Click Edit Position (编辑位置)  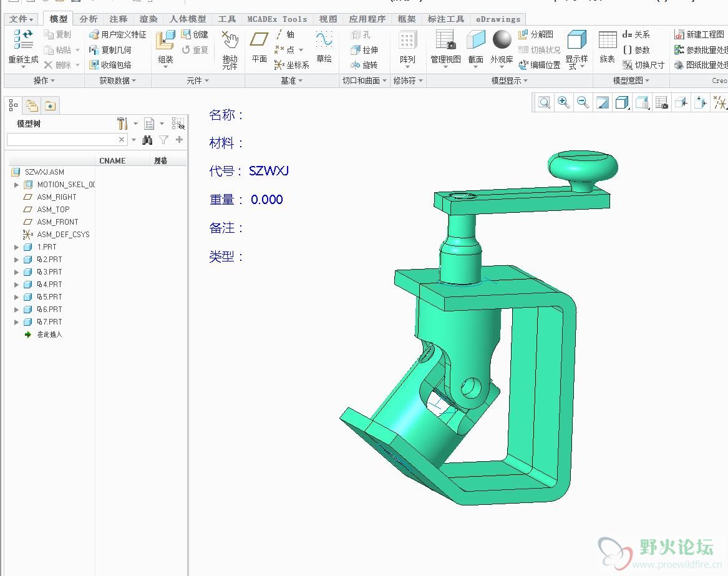pyautogui.click(x=539, y=65)
